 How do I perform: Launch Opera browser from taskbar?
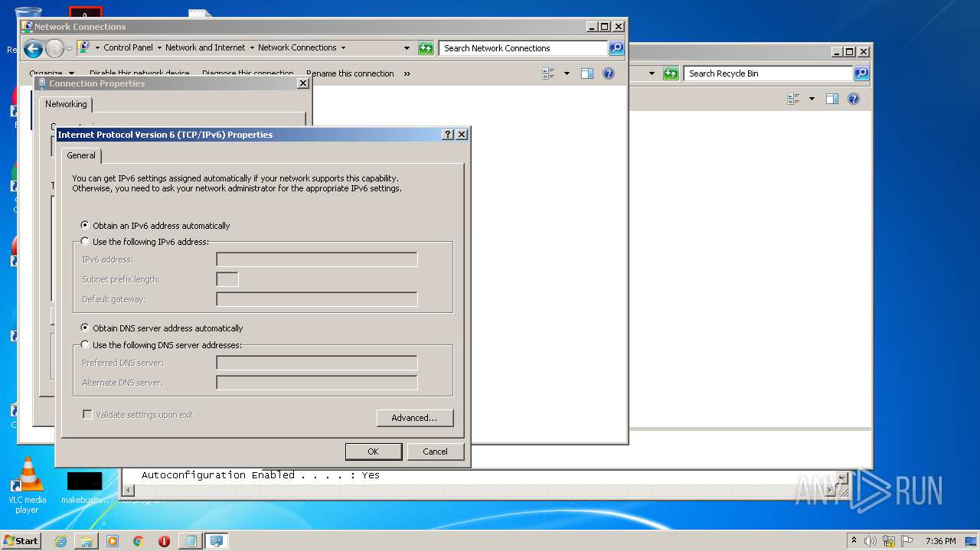coord(164,541)
